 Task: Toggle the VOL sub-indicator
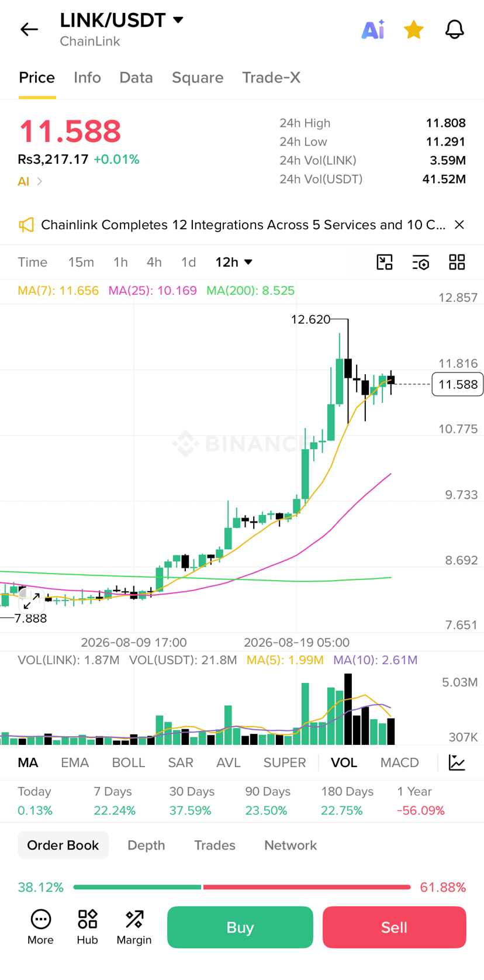(x=344, y=762)
